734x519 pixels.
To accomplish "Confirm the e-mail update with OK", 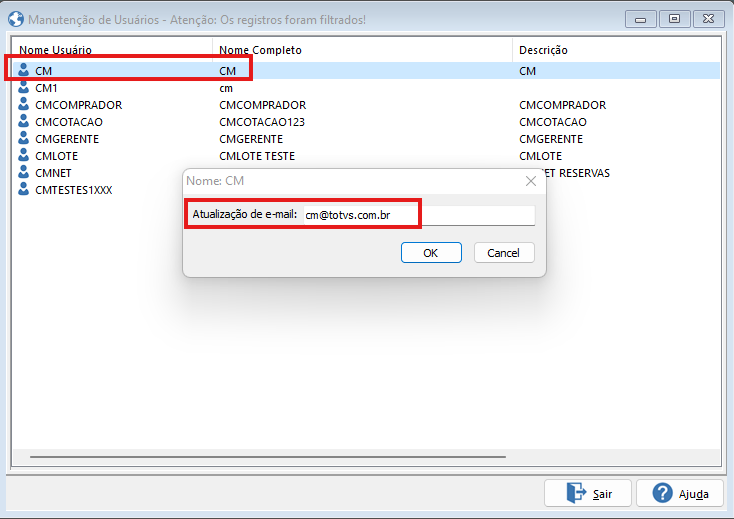I will [431, 253].
